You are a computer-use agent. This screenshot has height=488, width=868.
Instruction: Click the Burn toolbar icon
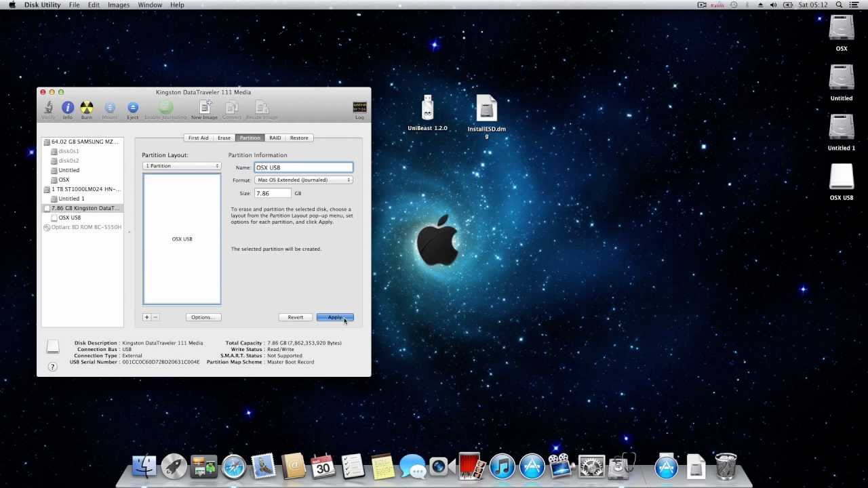click(87, 110)
